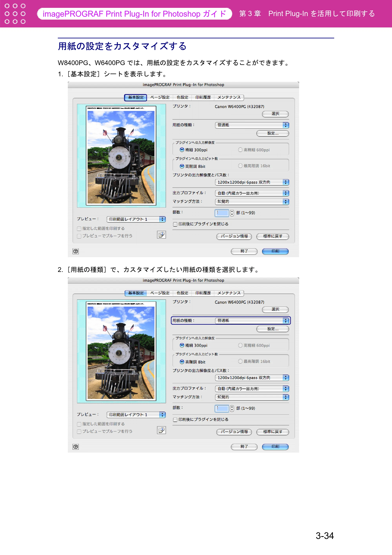Switch to メンテナンス tab in lower dialog
392x555 pixels.
229,293
